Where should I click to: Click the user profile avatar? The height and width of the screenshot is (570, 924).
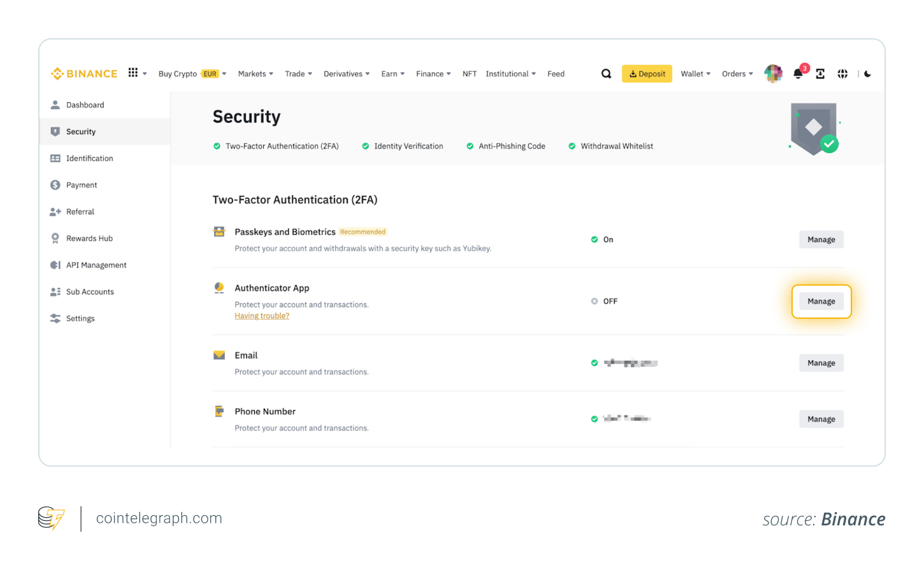tap(774, 74)
